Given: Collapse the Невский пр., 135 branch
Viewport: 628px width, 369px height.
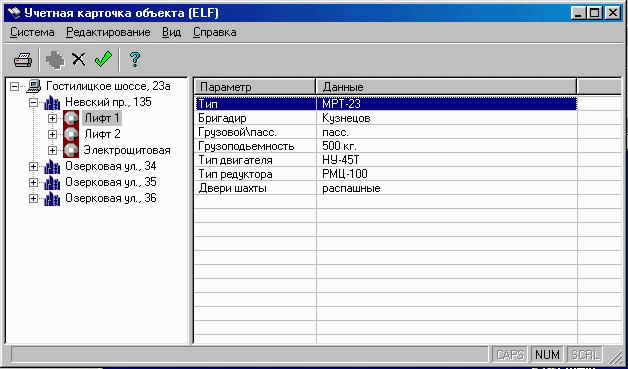Looking at the screenshot, I should (x=34, y=103).
